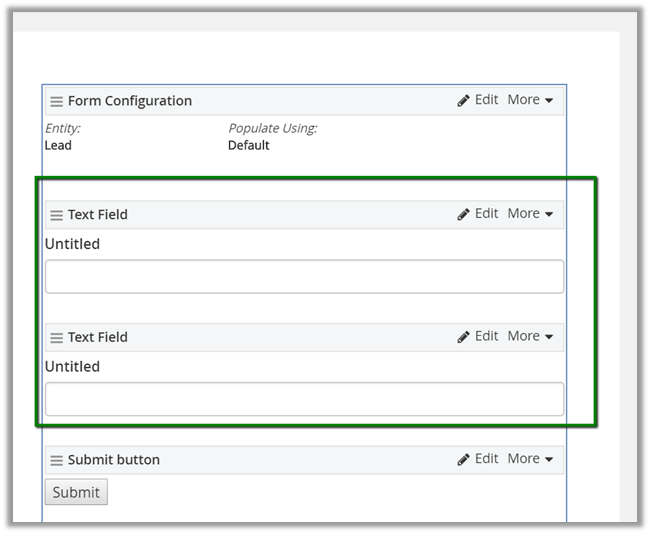Focus the first Untitled text input box
Screen dimensions: 650x534
click(304, 277)
